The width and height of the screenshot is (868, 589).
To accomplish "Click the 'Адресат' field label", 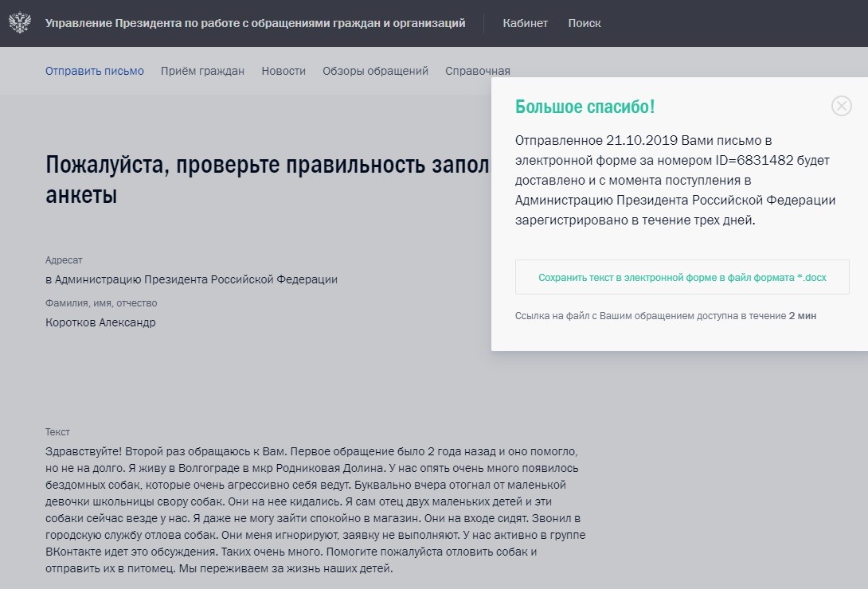I will point(64,260).
